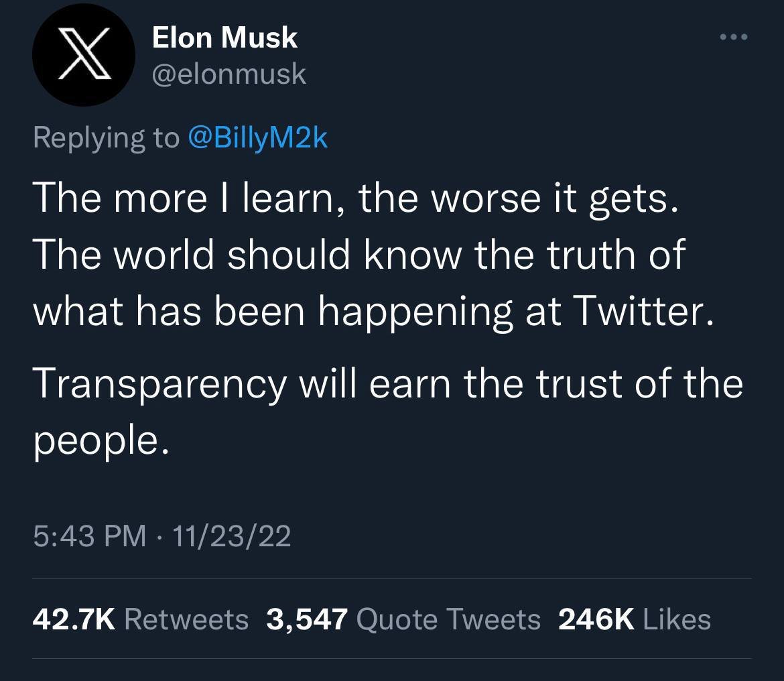The image size is (784, 681).
Task: Open Elon Musk display name profile link
Action: 224,38
